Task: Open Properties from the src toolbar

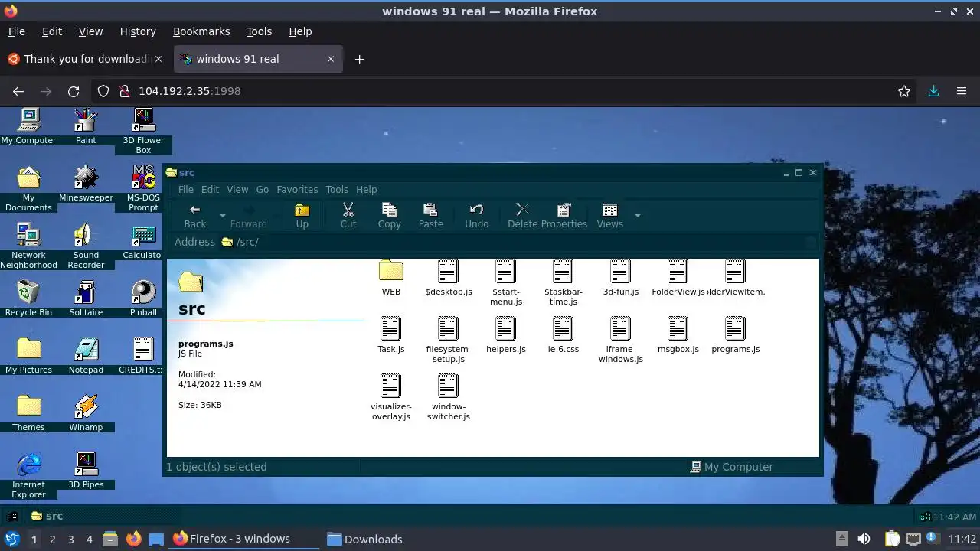Action: click(564, 216)
